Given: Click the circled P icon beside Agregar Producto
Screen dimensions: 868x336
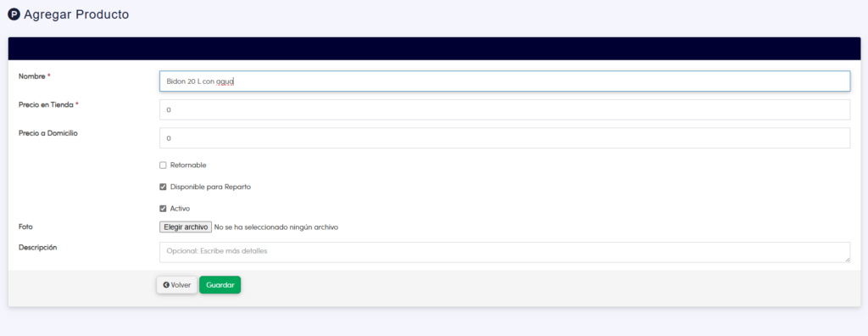Looking at the screenshot, I should pos(14,14).
